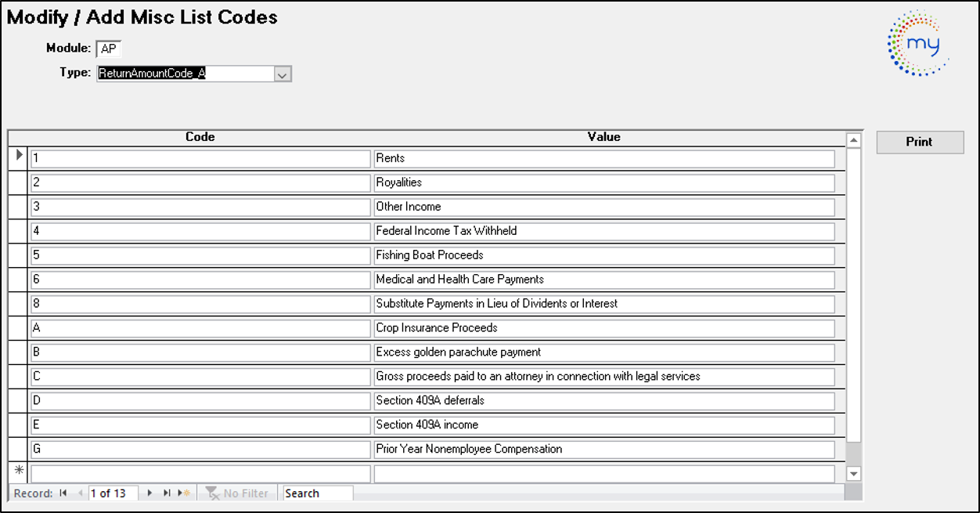
Task: Click the record Search box
Action: 317,493
